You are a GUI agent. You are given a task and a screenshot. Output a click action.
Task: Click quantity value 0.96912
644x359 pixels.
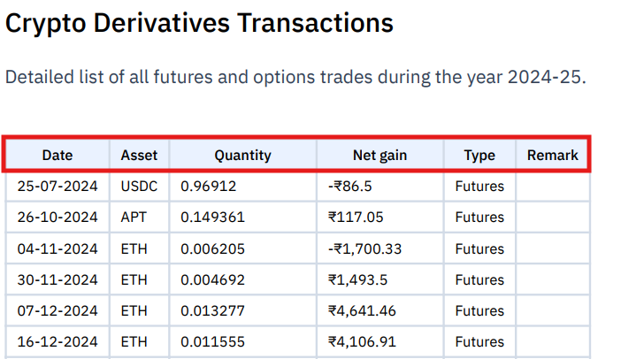point(209,186)
